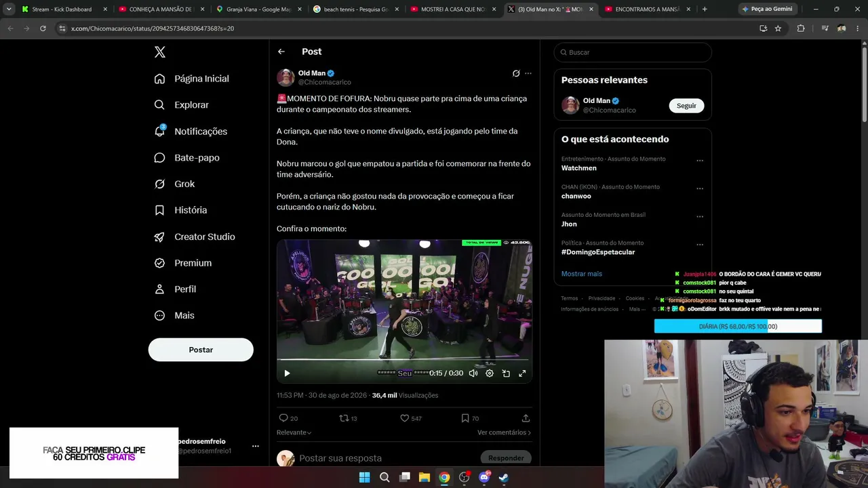
Task: Switch to the Stream - Kick Dashboard tab
Action: tap(64, 9)
